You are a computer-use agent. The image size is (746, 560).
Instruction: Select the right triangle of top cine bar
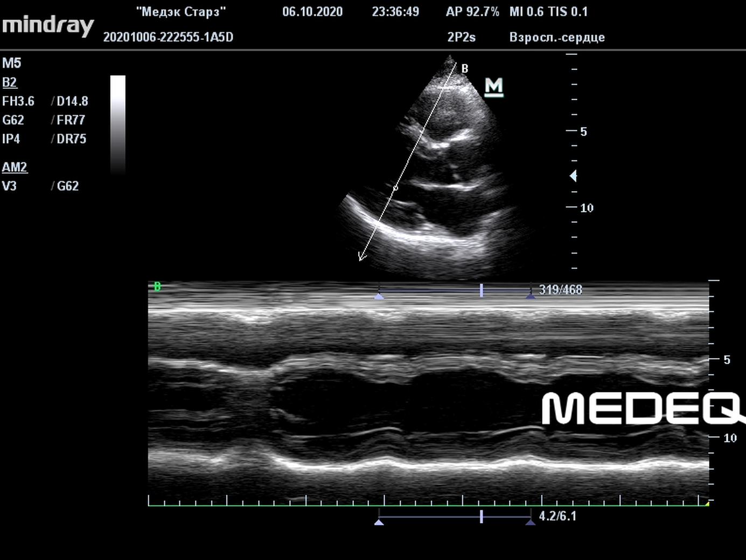click(x=531, y=296)
